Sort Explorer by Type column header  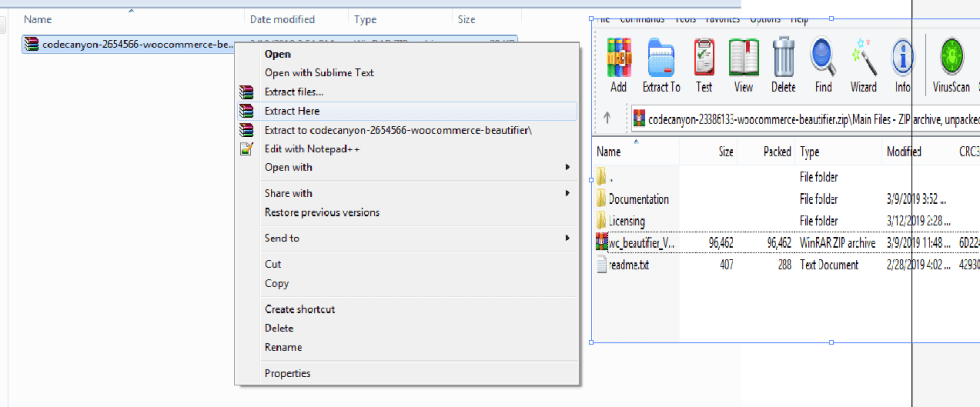[365, 19]
